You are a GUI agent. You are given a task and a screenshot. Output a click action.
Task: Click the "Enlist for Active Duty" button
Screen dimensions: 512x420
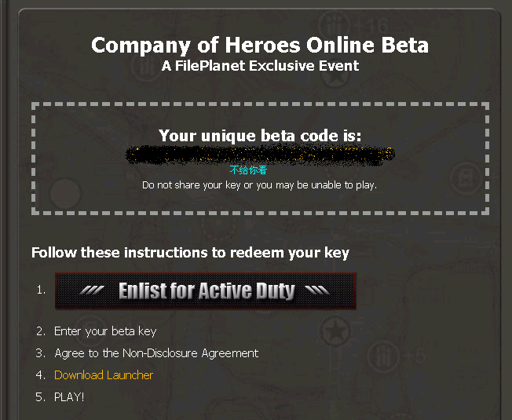point(205,291)
